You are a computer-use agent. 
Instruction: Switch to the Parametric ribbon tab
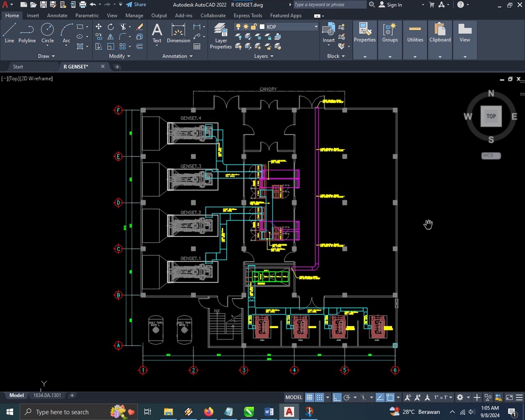click(87, 15)
